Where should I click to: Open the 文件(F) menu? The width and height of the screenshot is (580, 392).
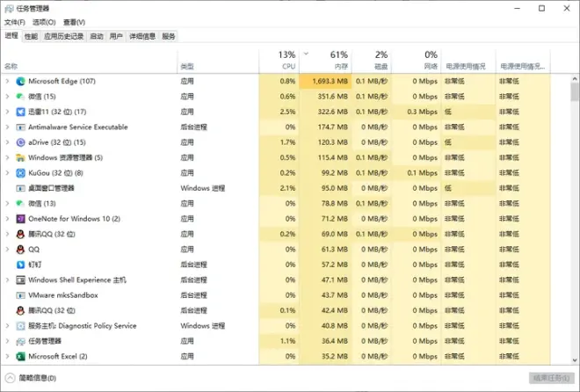[x=15, y=22]
